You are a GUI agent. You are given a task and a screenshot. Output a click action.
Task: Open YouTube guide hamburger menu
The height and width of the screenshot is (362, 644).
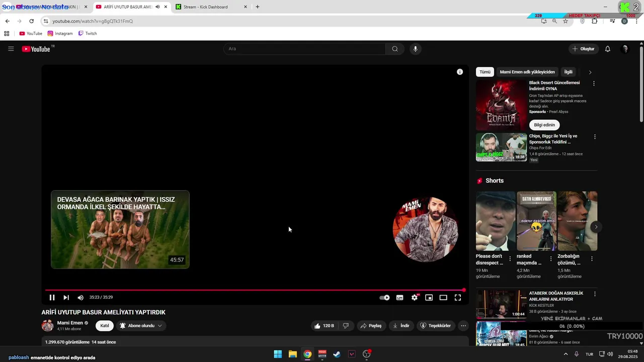pos(11,49)
